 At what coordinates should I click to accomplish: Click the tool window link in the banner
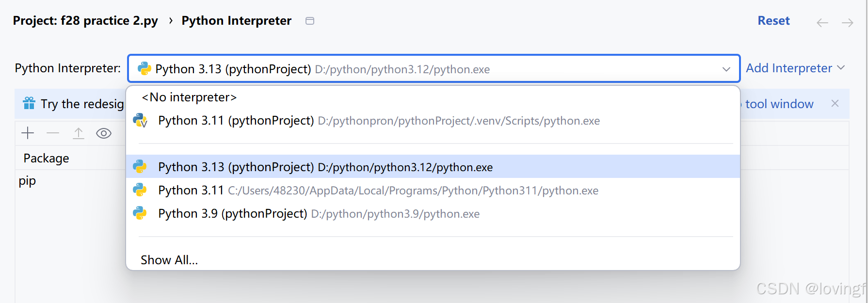(x=779, y=104)
